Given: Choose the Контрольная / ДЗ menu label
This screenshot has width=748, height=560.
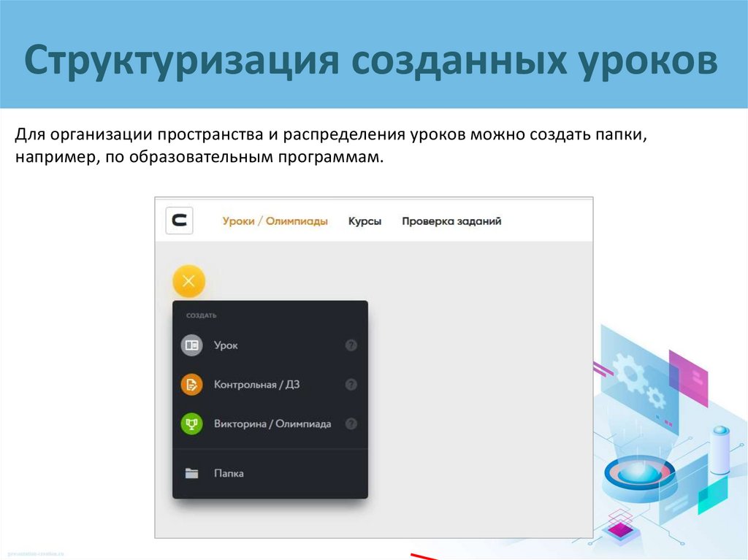Looking at the screenshot, I should tap(256, 385).
